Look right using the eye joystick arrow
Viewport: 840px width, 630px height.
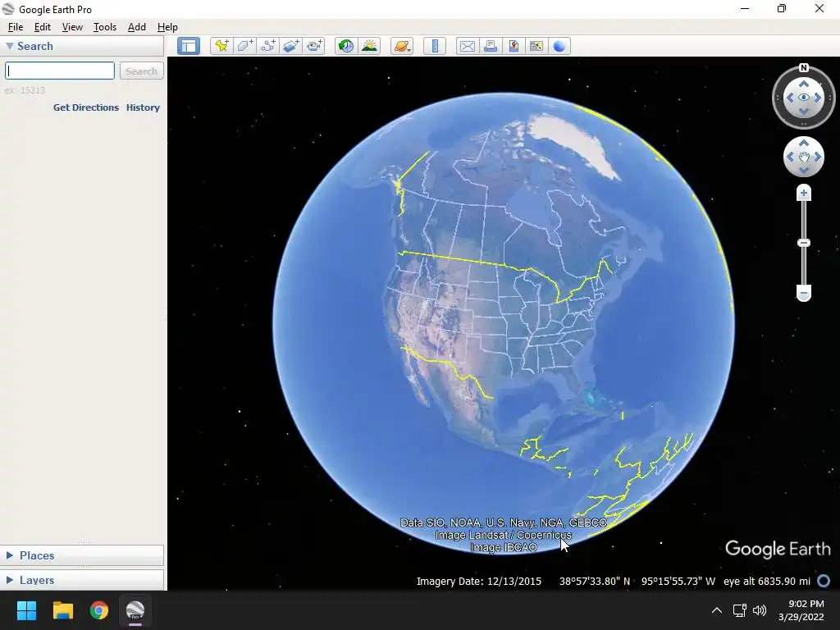pyautogui.click(x=818, y=98)
